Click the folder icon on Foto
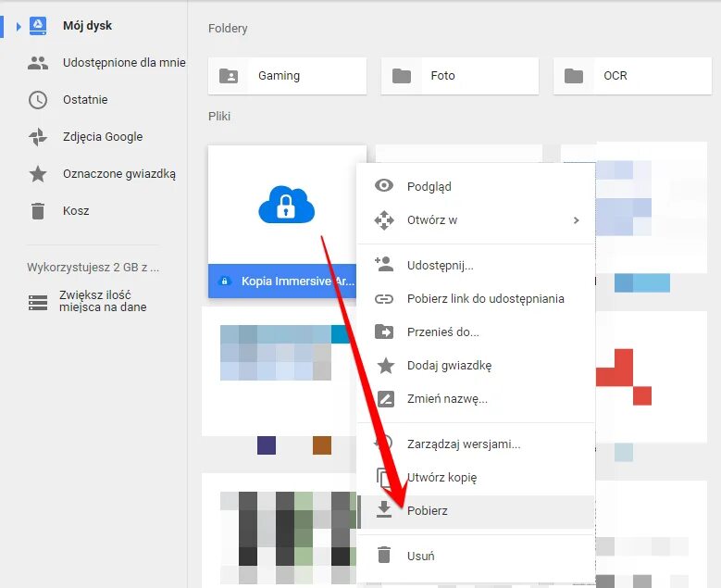Viewport: 721px width, 588px height. [402, 76]
